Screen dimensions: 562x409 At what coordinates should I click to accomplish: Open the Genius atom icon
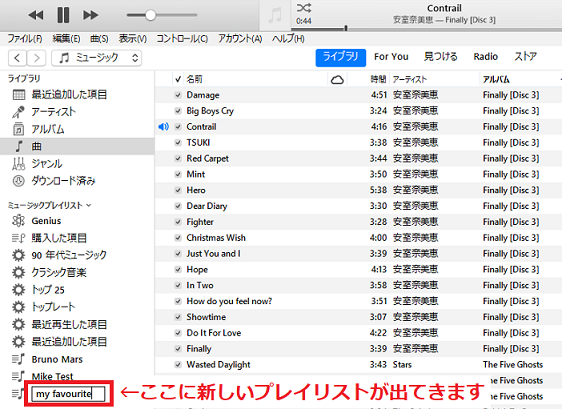point(19,220)
